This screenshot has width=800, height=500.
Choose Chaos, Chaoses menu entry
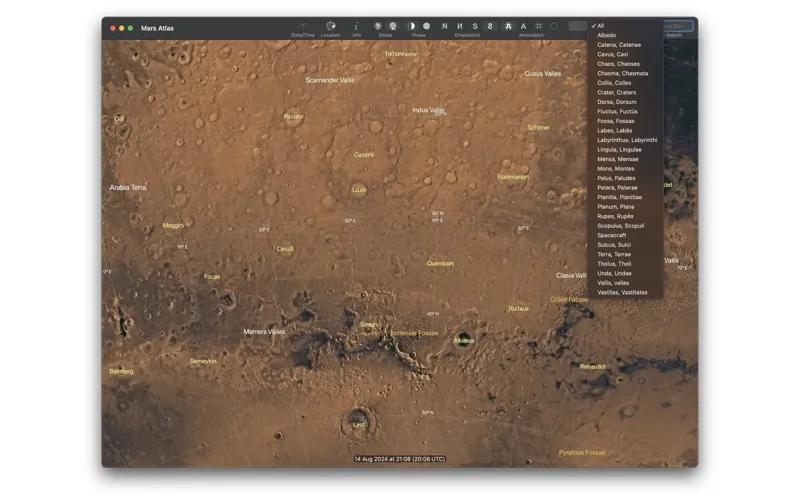(x=626, y=64)
